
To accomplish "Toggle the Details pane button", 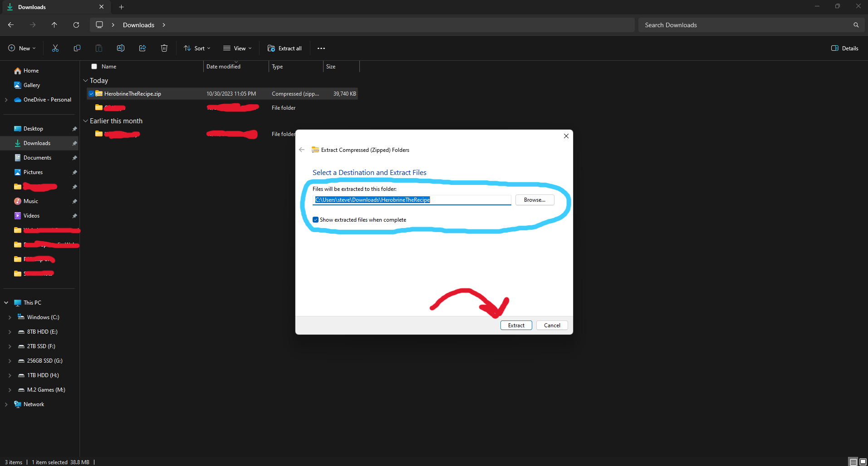I will click(x=844, y=48).
